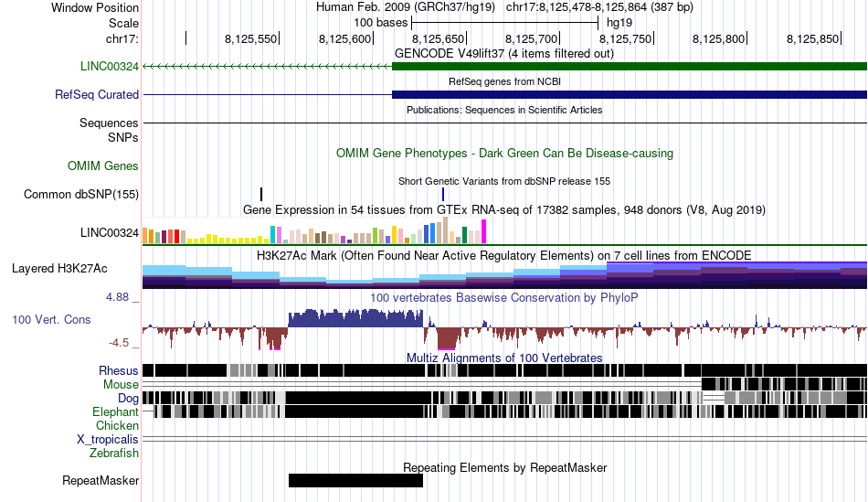
Task: Click the H3K27Ac Mark track title
Action: 503,255
